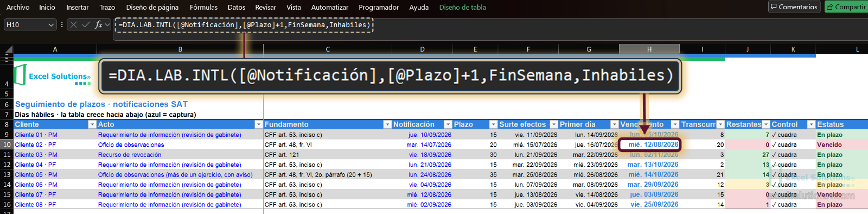Viewport: 868px width, 214px height.
Task: Select column A header
Action: coord(55,49)
